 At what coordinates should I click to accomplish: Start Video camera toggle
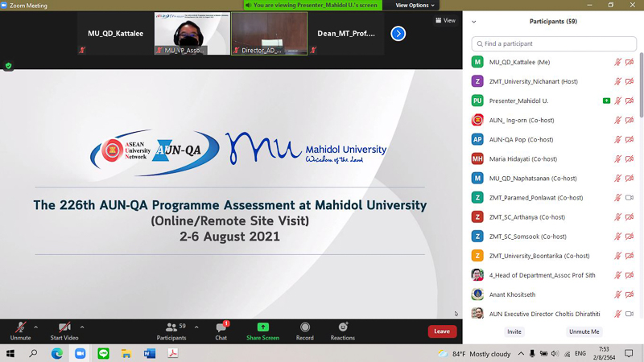pos(64,328)
